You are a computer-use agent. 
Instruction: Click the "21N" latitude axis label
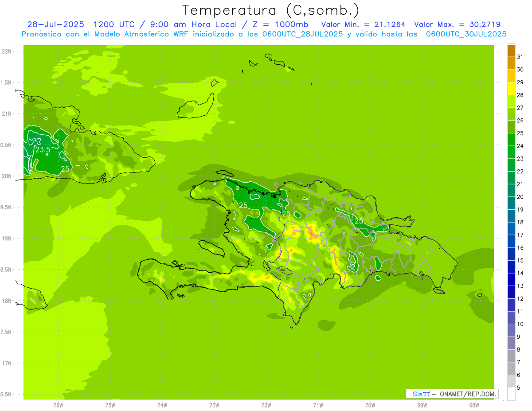(7, 114)
